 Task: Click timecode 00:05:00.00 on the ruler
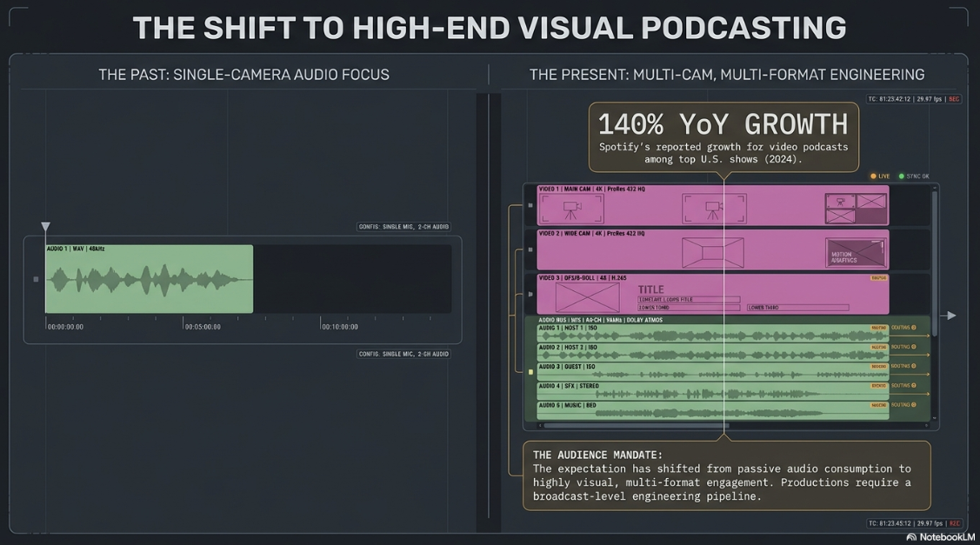(x=203, y=327)
